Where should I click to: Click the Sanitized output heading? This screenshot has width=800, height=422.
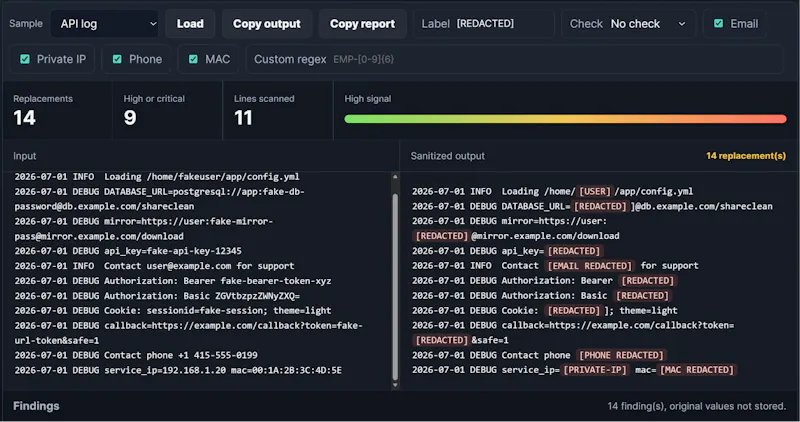point(447,156)
